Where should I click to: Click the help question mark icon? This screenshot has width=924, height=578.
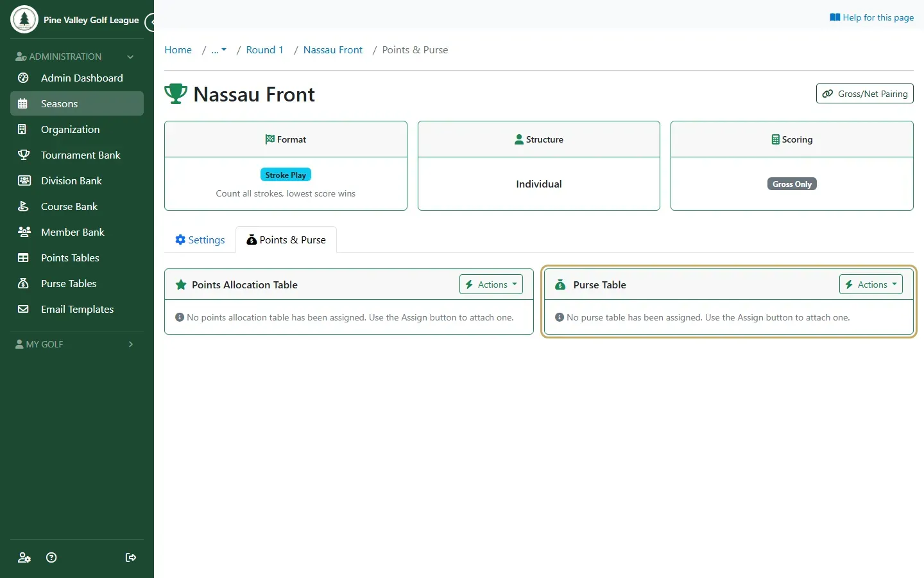52,557
